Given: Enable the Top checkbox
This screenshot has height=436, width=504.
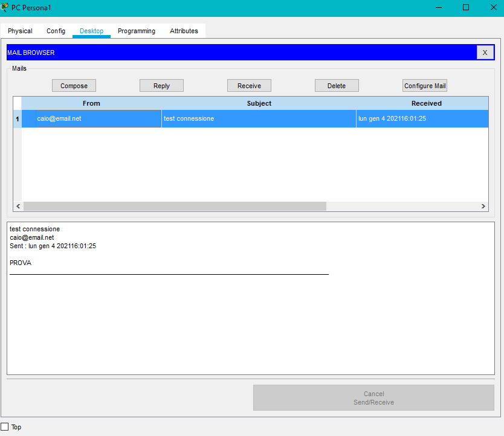Looking at the screenshot, I should (5, 427).
